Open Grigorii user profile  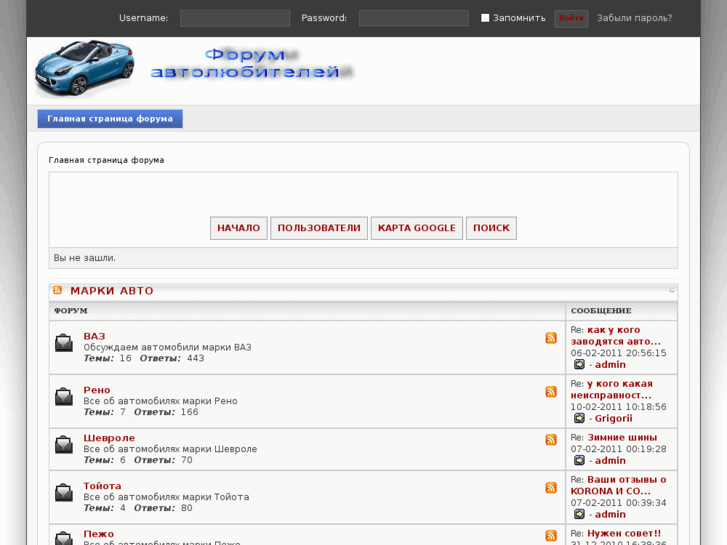[x=613, y=418]
